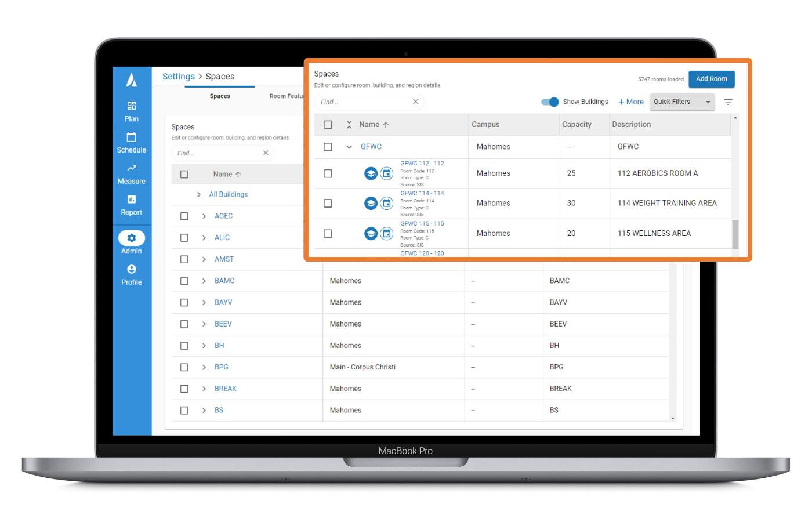Click the calendar icon for GFWC 112
Image resolution: width=812 pixels, height=522 pixels.
tap(387, 173)
